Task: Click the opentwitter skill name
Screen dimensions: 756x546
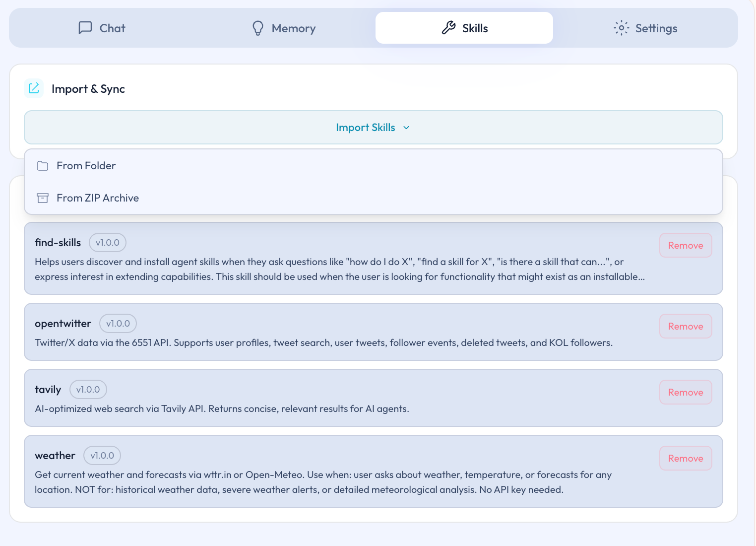Action: click(63, 324)
